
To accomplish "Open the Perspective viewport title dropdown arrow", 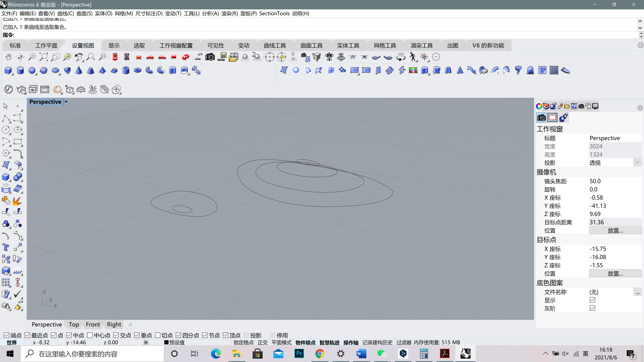I will click(66, 102).
